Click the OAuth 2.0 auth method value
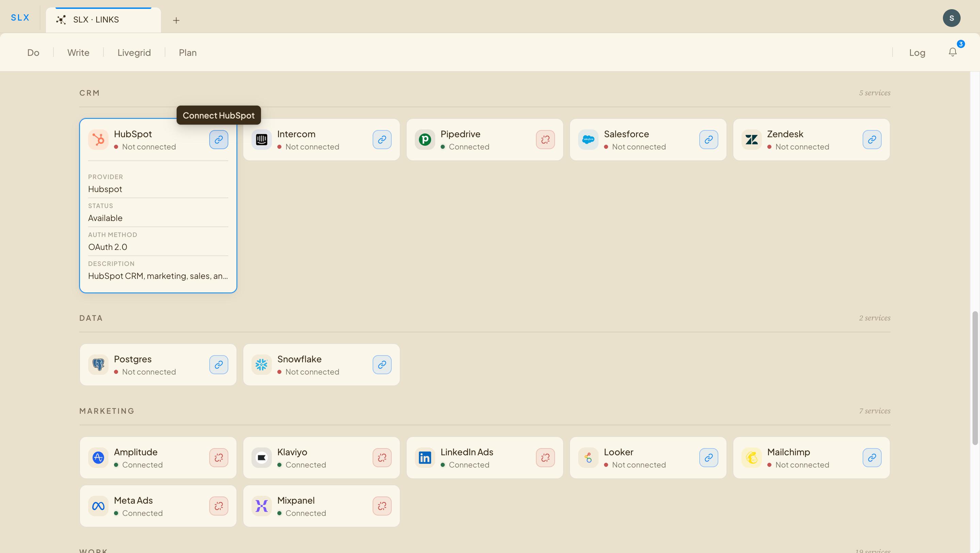The image size is (980, 553). (x=108, y=247)
